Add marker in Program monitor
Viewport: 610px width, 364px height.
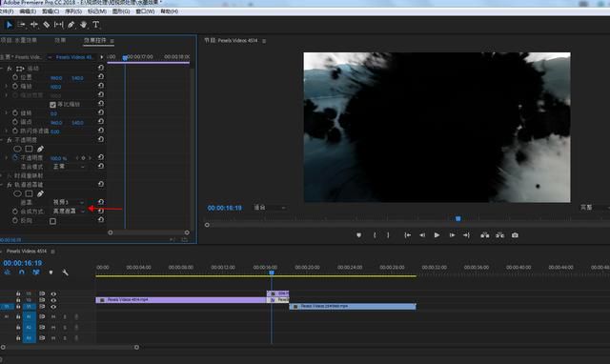(x=358, y=235)
